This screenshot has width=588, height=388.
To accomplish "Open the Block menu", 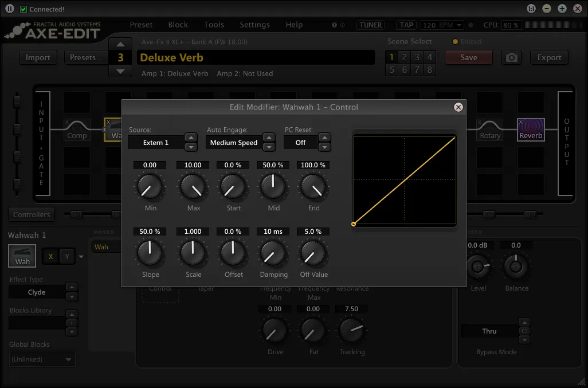I will click(x=178, y=25).
